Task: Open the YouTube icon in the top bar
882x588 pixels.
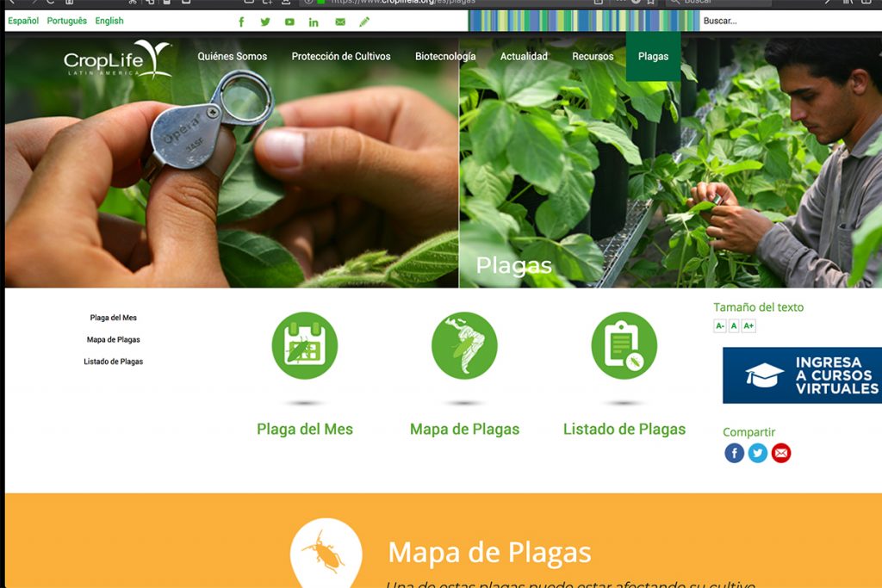Action: tap(289, 22)
